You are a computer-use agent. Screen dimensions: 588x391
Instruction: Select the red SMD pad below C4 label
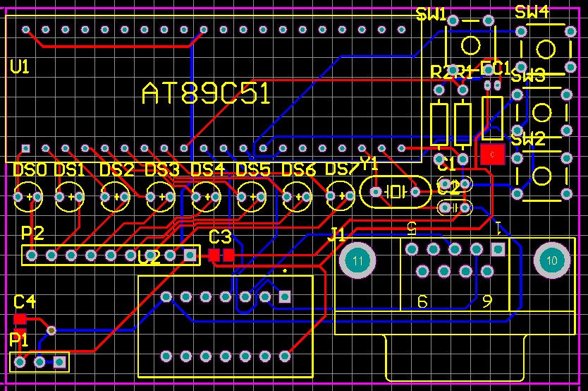click(20, 319)
